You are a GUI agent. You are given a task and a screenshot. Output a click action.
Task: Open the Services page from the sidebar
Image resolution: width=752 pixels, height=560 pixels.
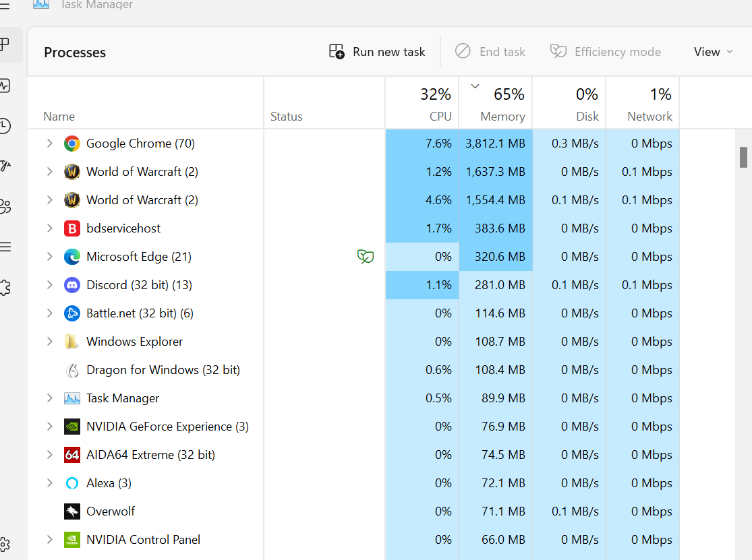tap(5, 288)
